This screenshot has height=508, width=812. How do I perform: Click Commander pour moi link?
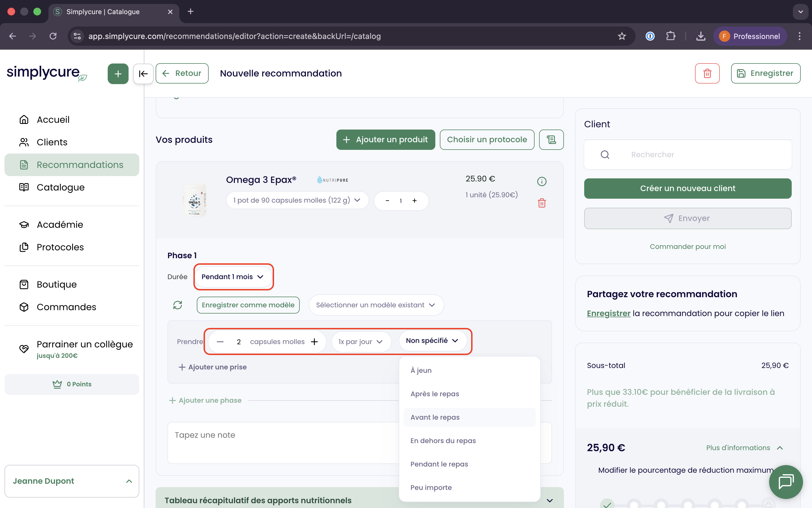[687, 247]
